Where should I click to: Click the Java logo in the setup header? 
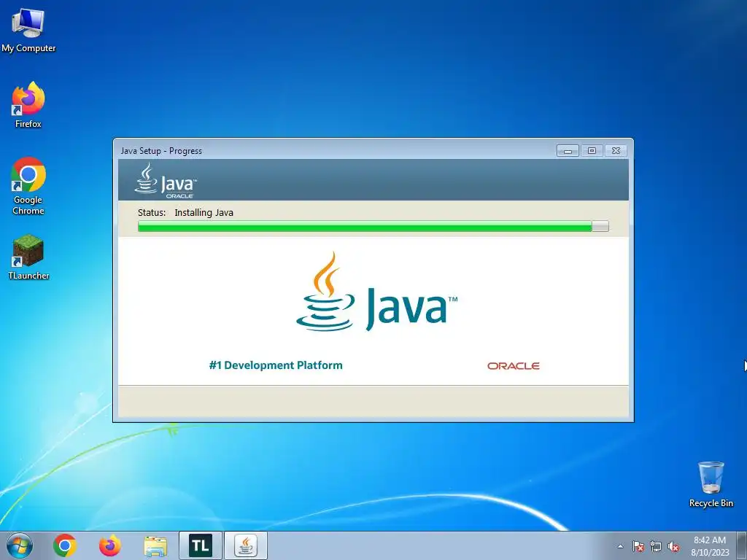coord(166,181)
